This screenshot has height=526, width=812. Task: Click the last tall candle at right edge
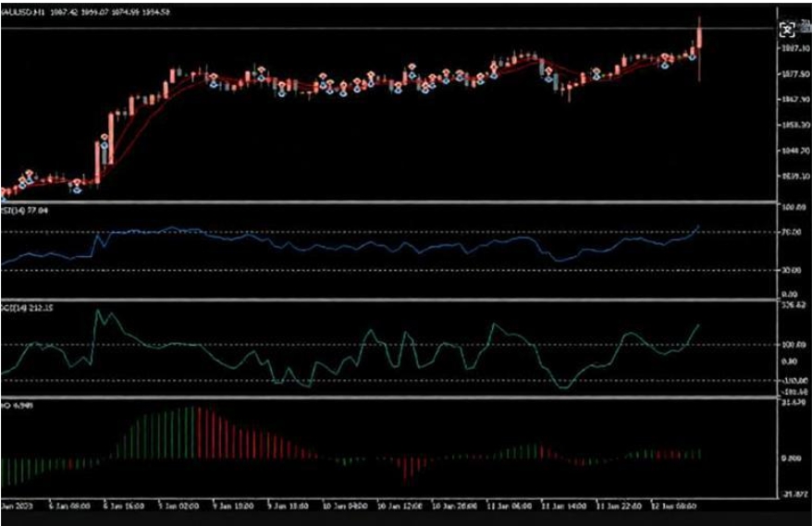pos(700,39)
